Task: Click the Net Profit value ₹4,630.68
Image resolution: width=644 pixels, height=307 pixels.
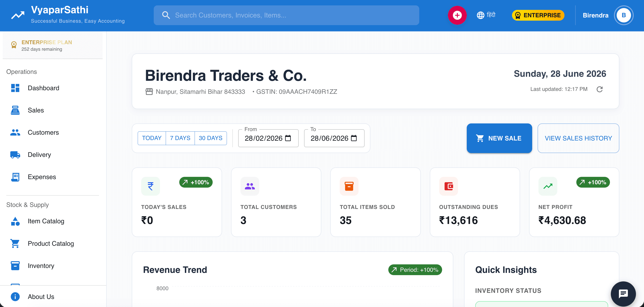Action: 562,220
